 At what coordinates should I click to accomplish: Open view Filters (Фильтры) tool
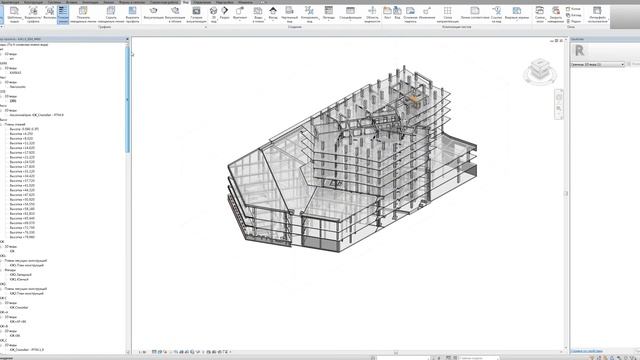click(x=49, y=14)
